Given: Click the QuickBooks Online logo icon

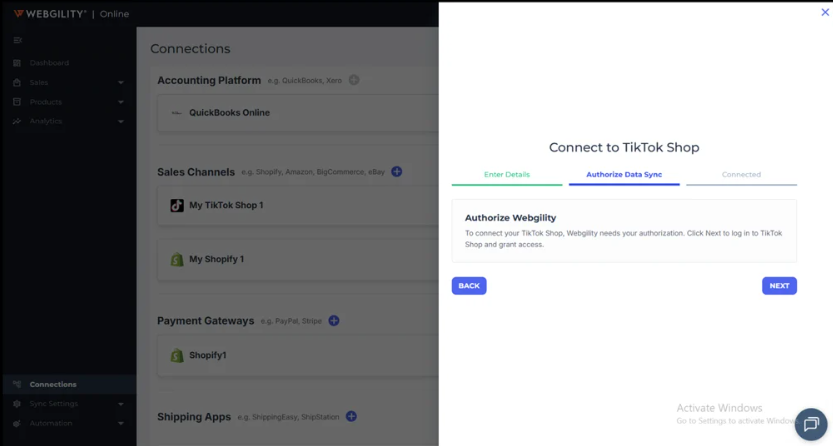Looking at the screenshot, I should click(176, 113).
